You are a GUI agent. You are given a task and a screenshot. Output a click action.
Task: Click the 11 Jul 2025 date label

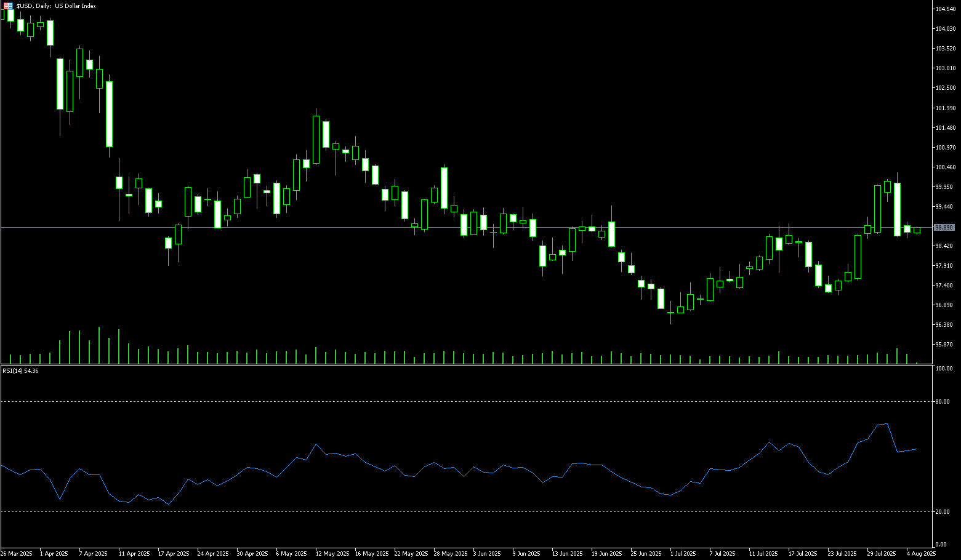coord(763,554)
